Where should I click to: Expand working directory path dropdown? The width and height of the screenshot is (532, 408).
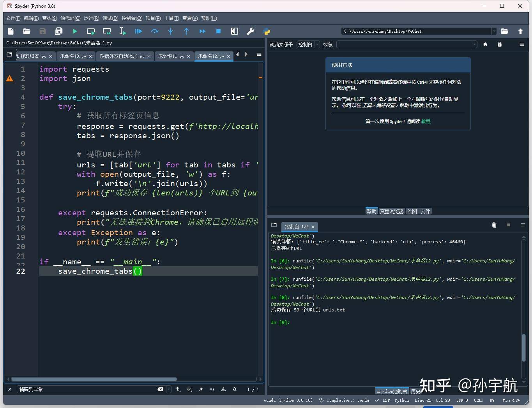pos(494,31)
